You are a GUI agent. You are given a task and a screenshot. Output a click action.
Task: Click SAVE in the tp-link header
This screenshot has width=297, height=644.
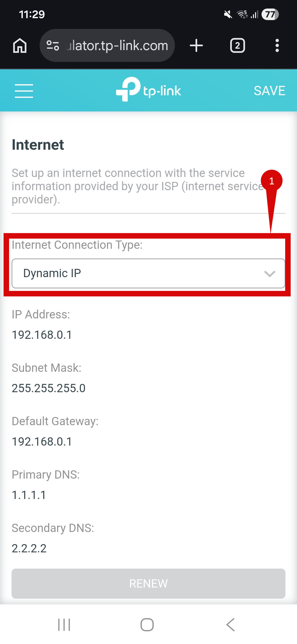269,91
